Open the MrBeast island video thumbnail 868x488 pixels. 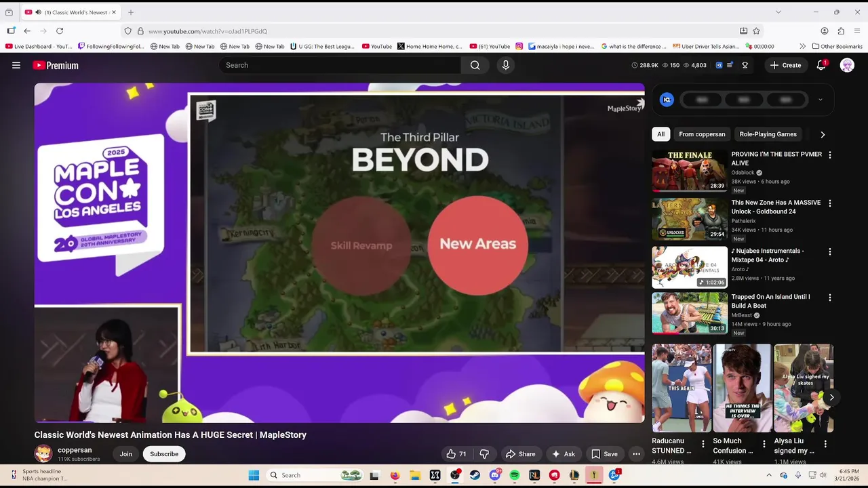click(x=689, y=313)
